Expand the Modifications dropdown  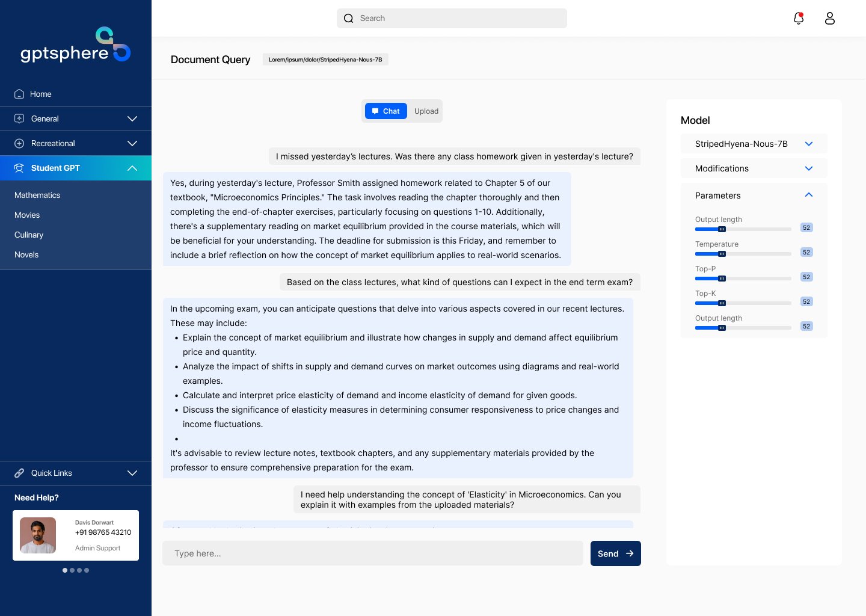(x=754, y=168)
